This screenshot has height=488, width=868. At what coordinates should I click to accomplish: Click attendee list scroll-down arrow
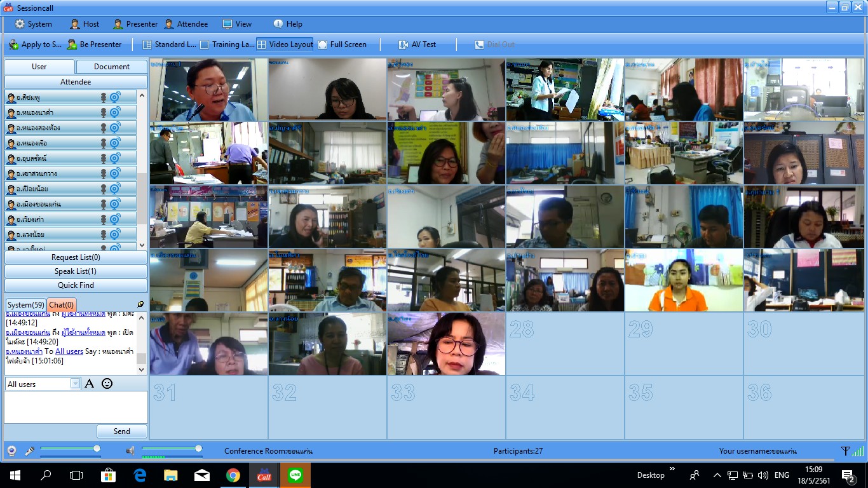tap(142, 245)
